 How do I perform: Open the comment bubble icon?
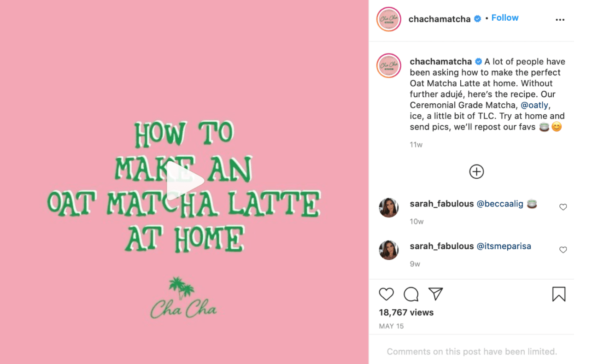tap(411, 294)
